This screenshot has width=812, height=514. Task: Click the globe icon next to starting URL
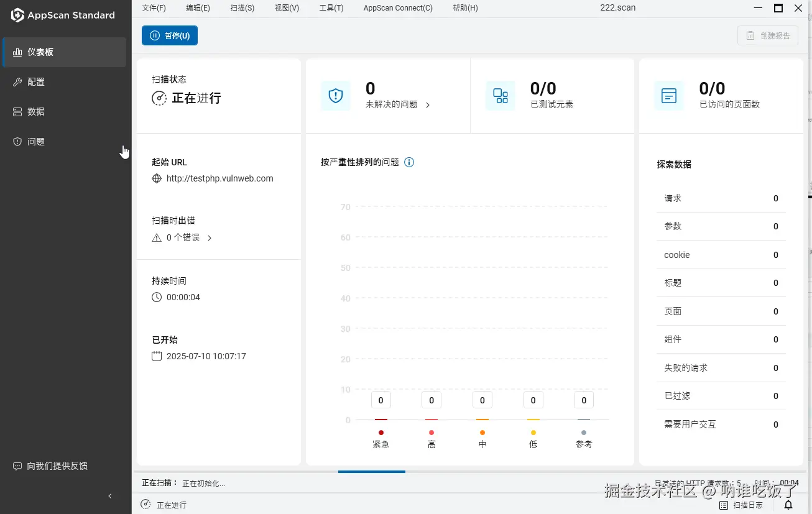pyautogui.click(x=157, y=178)
